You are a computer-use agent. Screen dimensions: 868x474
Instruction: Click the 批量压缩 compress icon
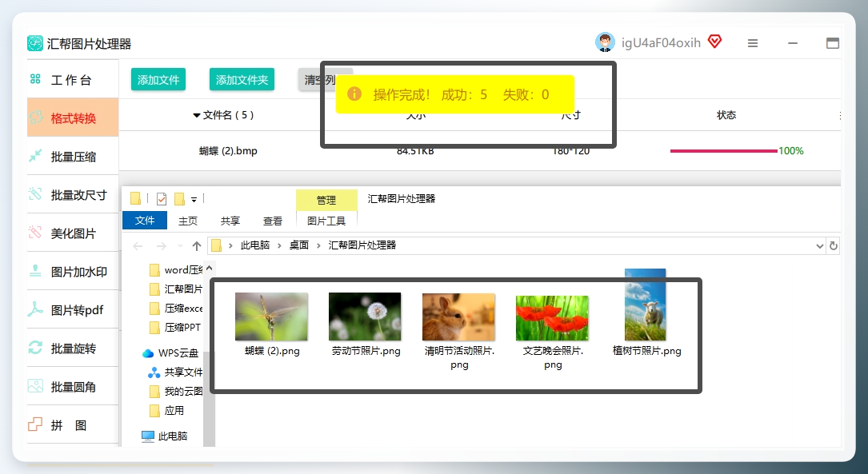(x=35, y=156)
